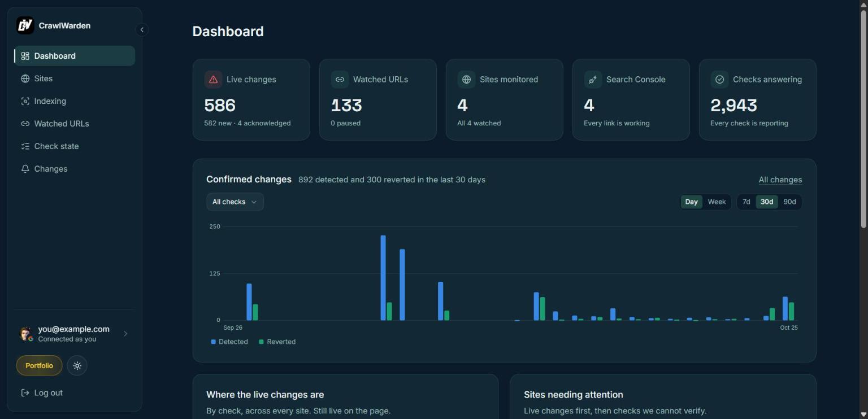Click the Watched URLs link icon in sidebar
868x419 pixels.
(x=25, y=124)
